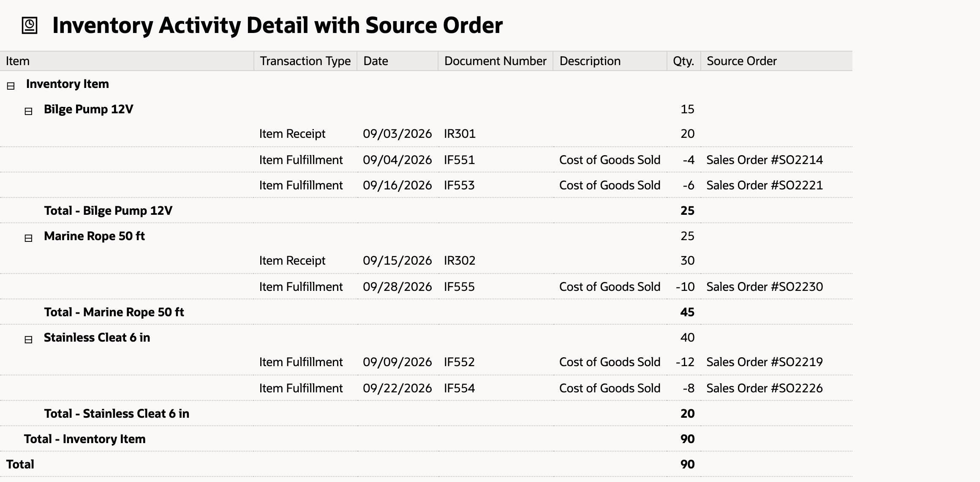Image resolution: width=980 pixels, height=482 pixels.
Task: Open Sales Order #SO2230
Action: point(765,287)
